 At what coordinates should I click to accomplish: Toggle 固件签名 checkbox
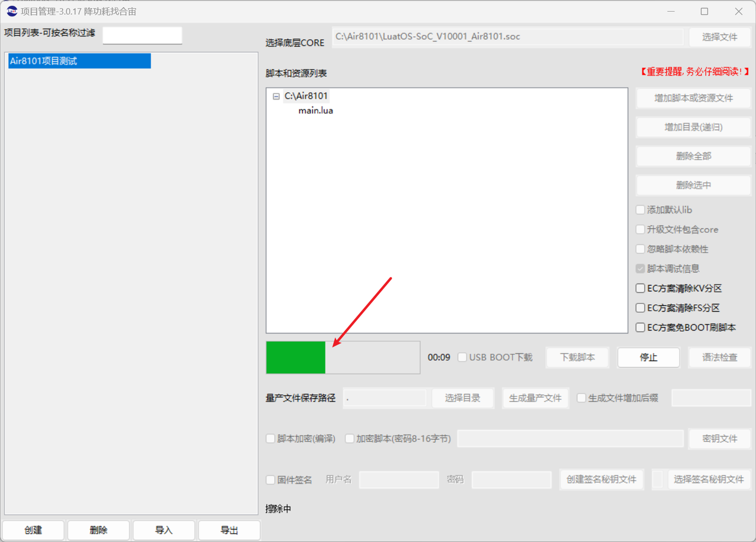271,479
